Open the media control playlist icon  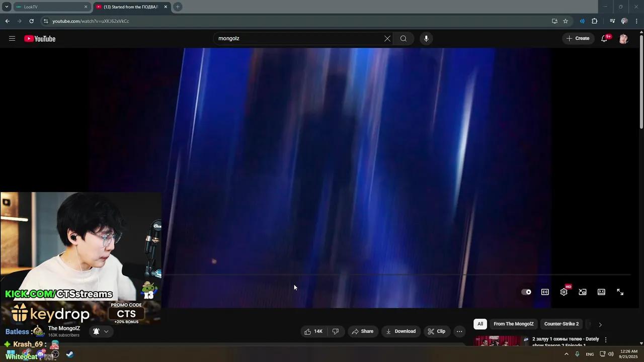tap(612, 21)
